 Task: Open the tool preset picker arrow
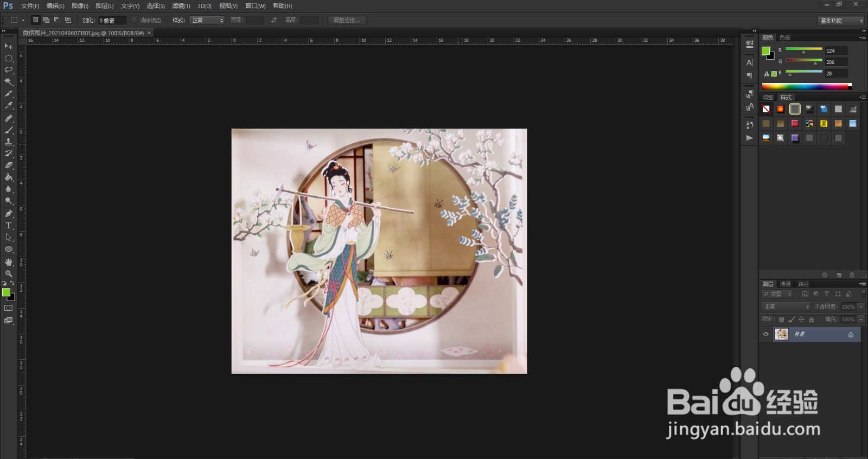[x=23, y=21]
